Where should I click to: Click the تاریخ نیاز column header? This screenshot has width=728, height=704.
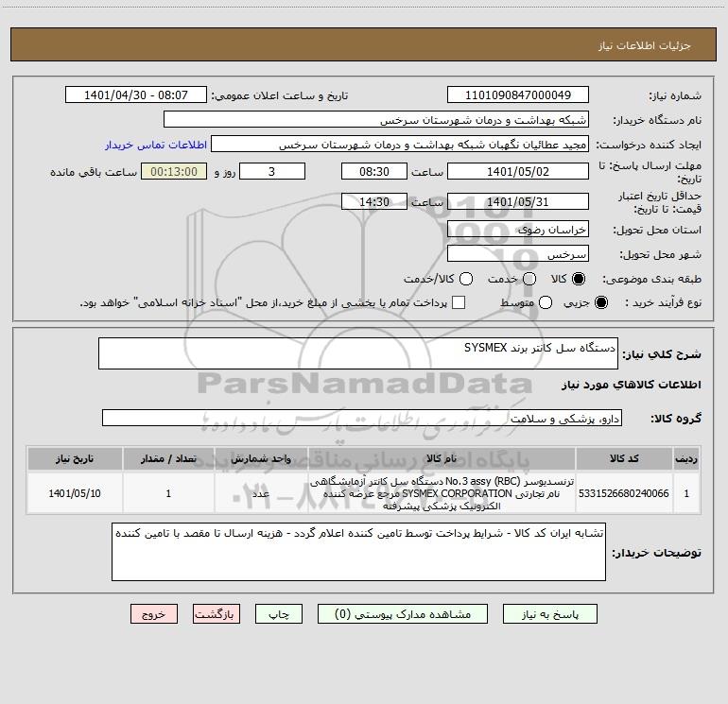pyautogui.click(x=75, y=458)
